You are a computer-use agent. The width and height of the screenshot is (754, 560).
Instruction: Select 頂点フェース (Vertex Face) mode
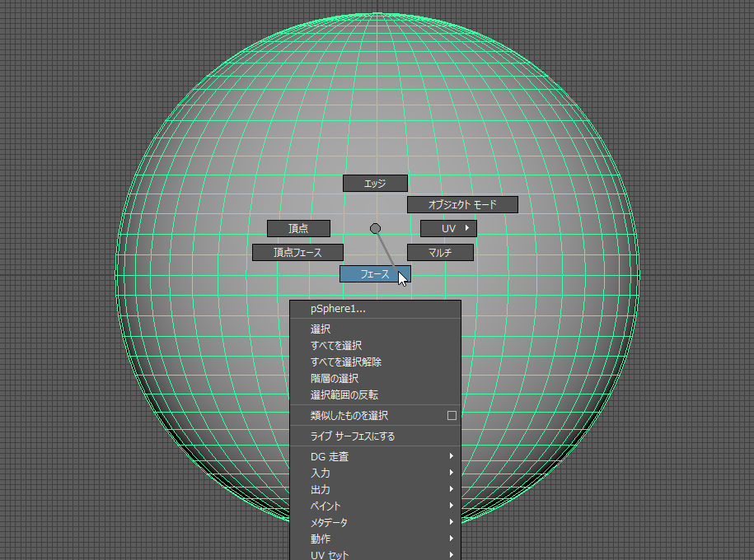297,252
